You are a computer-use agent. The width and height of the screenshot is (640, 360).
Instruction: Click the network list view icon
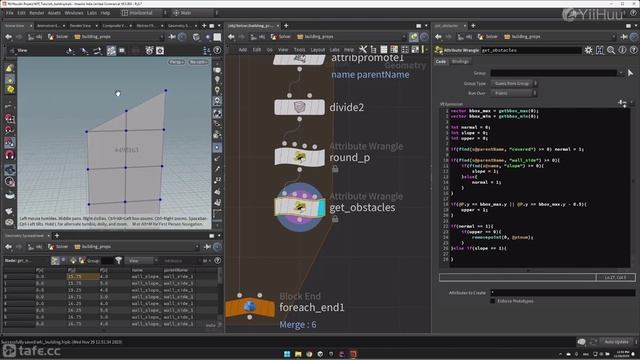[x=384, y=50]
